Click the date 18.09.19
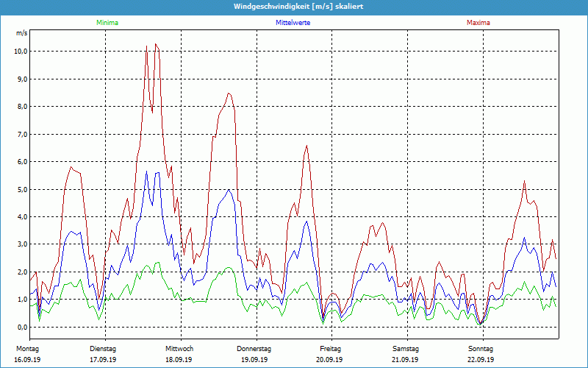This screenshot has width=588, height=368. [179, 360]
